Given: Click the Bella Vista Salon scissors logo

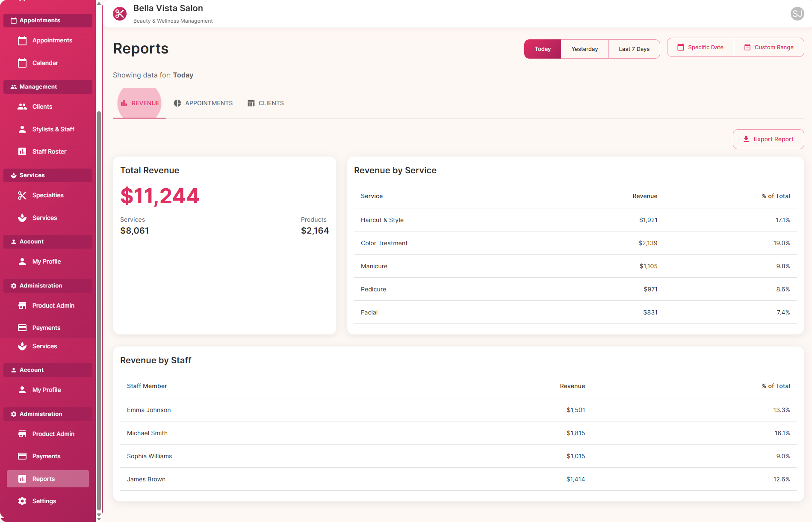Looking at the screenshot, I should (x=120, y=14).
